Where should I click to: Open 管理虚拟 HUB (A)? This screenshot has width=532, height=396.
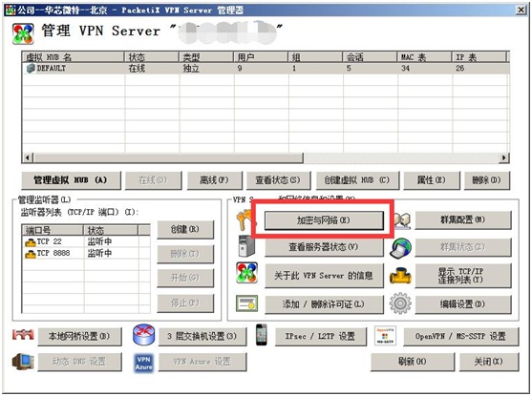pos(71,180)
